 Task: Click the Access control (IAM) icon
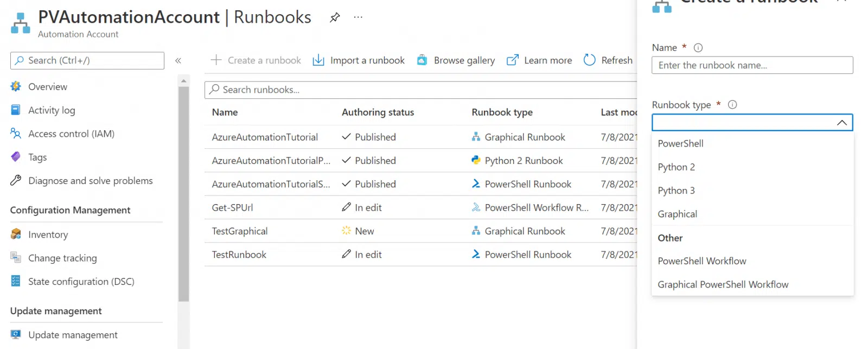click(x=16, y=133)
